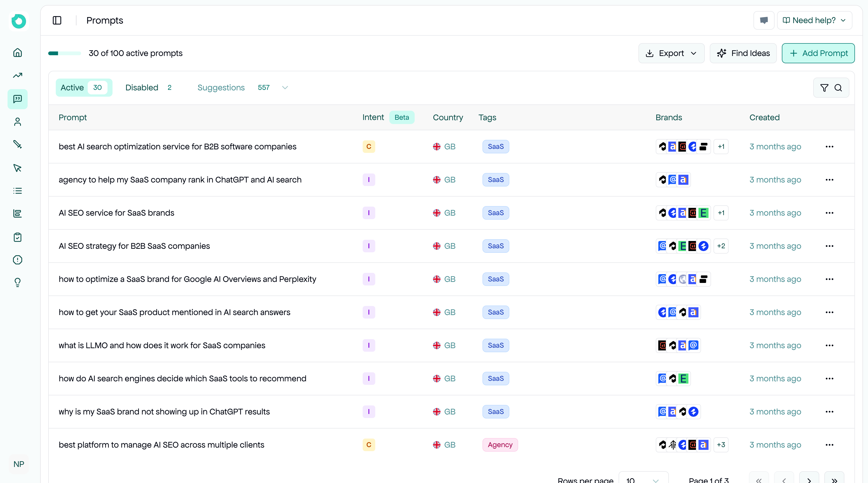
Task: Click brand logos in 'how to get your SaaS product' row
Action: click(x=678, y=312)
